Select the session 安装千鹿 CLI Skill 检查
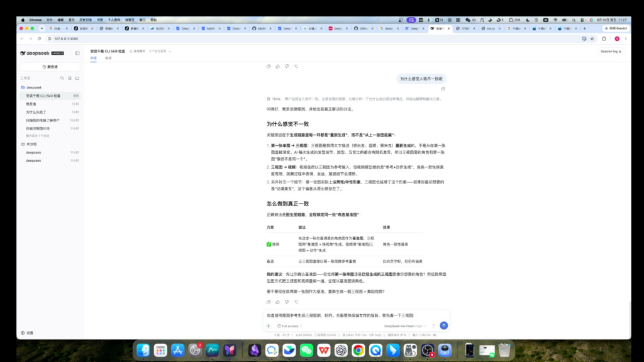644x362 pixels. pyautogui.click(x=50, y=96)
